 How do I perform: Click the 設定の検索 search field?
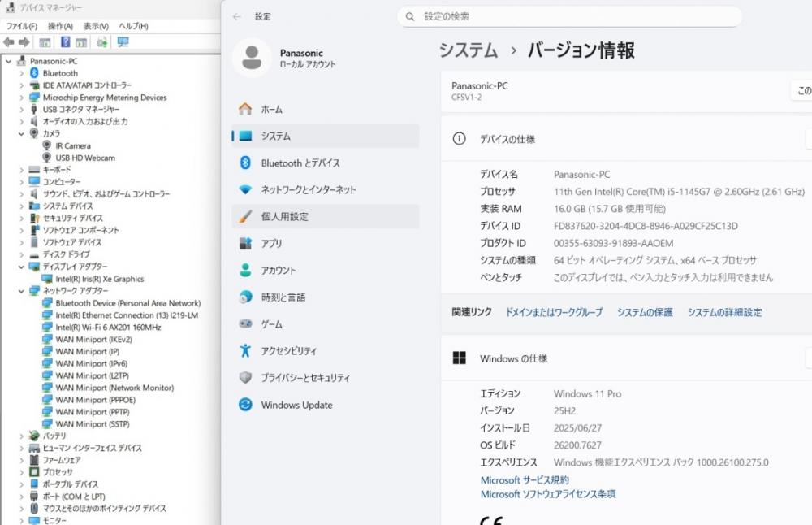[x=570, y=16]
